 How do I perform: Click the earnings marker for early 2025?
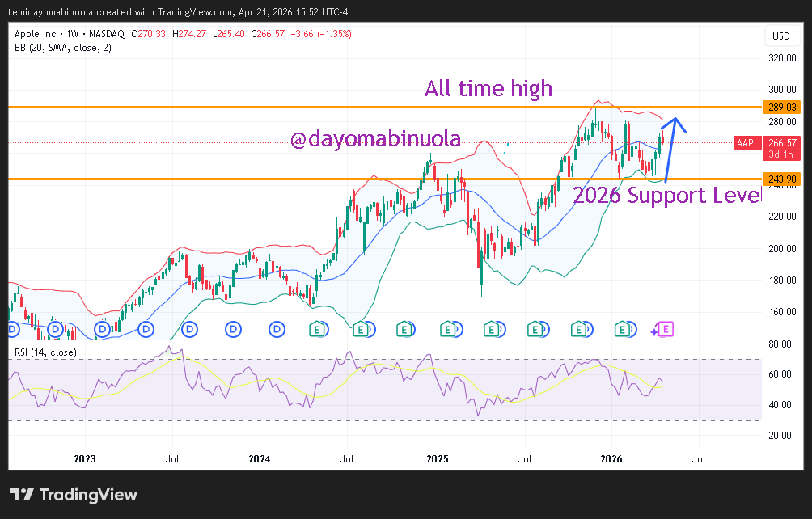[x=449, y=329]
